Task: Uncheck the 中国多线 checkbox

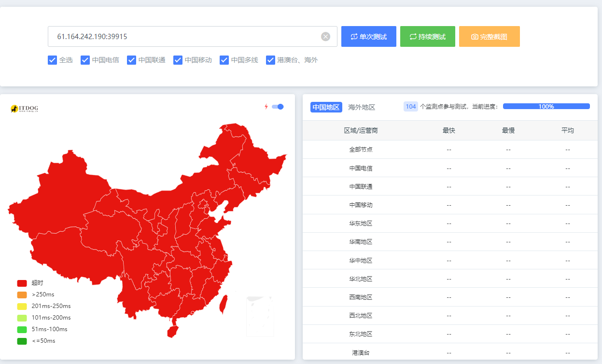Action: pos(224,60)
